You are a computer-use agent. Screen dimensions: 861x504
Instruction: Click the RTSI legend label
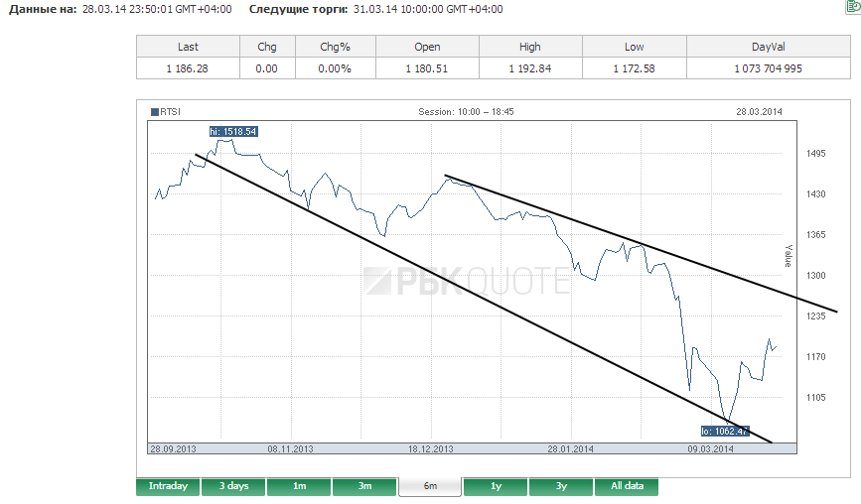pyautogui.click(x=170, y=112)
